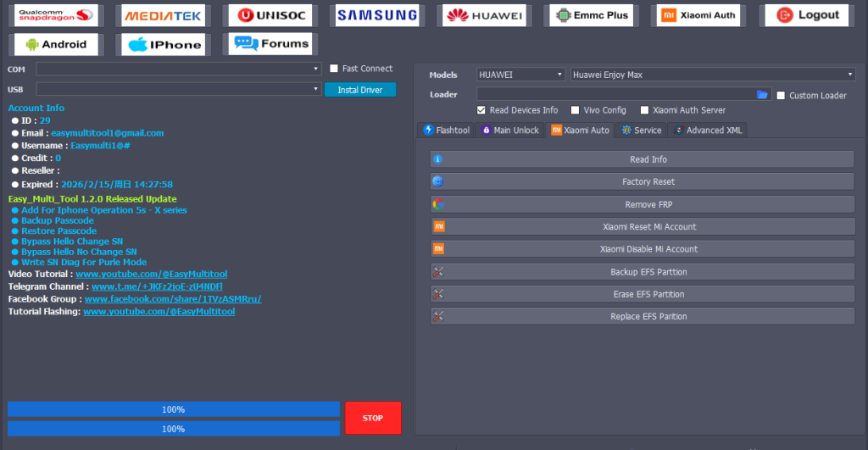Viewport: 868px width, 450px height.
Task: Click the upper 100% progress bar
Action: [x=173, y=409]
